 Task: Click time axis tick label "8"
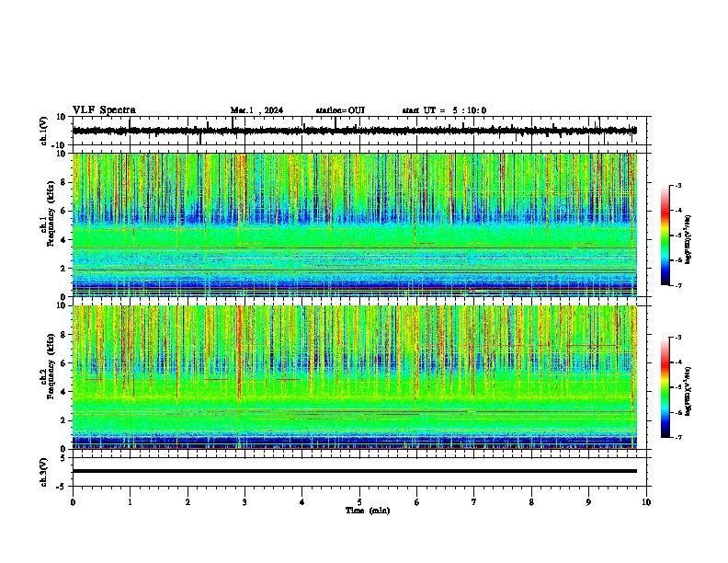click(x=531, y=502)
